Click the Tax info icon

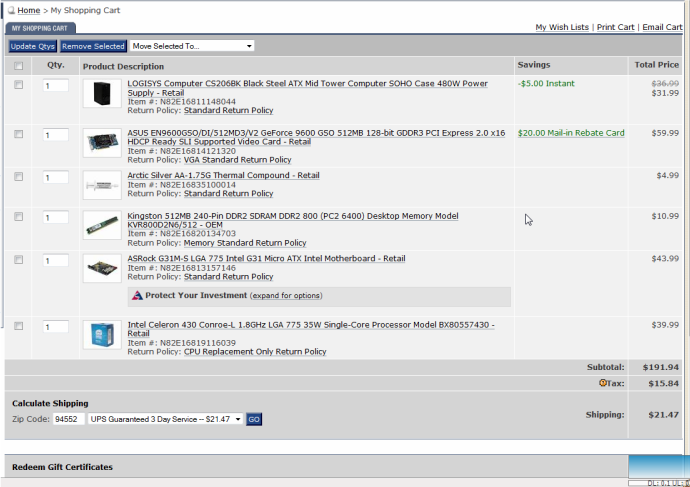602,383
